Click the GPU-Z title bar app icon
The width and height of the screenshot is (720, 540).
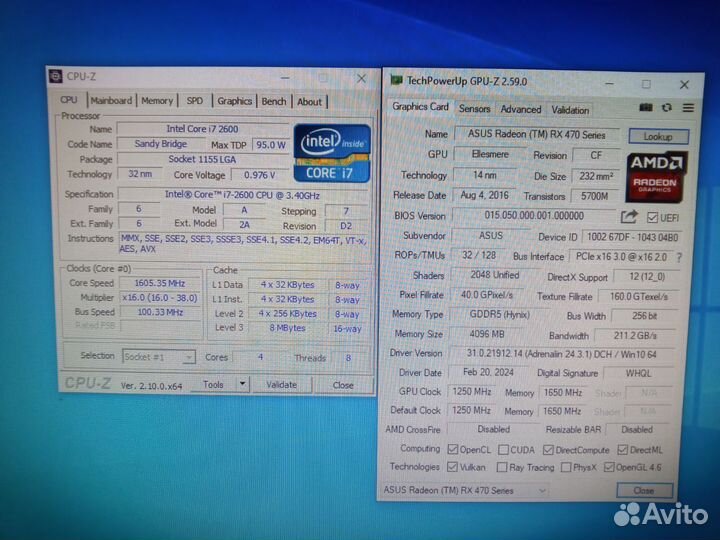click(396, 80)
